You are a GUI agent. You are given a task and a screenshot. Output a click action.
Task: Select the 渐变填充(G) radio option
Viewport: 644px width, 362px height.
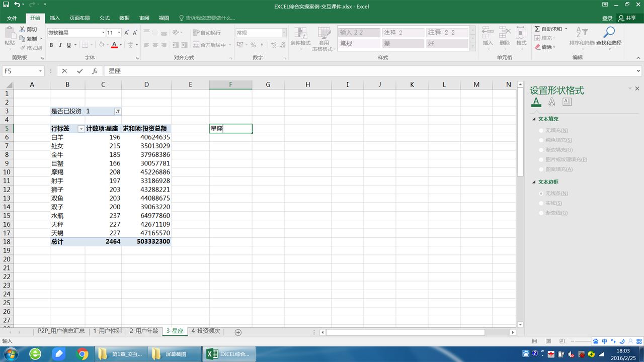click(x=541, y=150)
